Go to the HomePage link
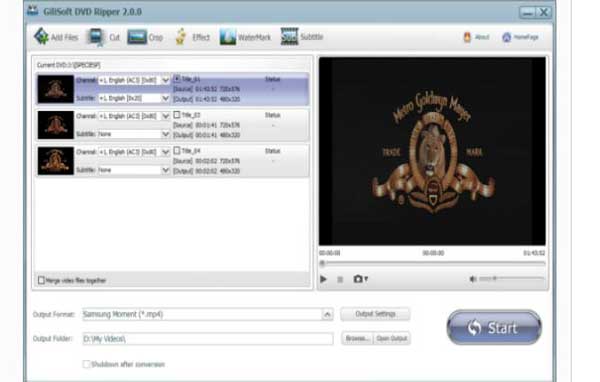This screenshot has width=600, height=382. [520, 37]
